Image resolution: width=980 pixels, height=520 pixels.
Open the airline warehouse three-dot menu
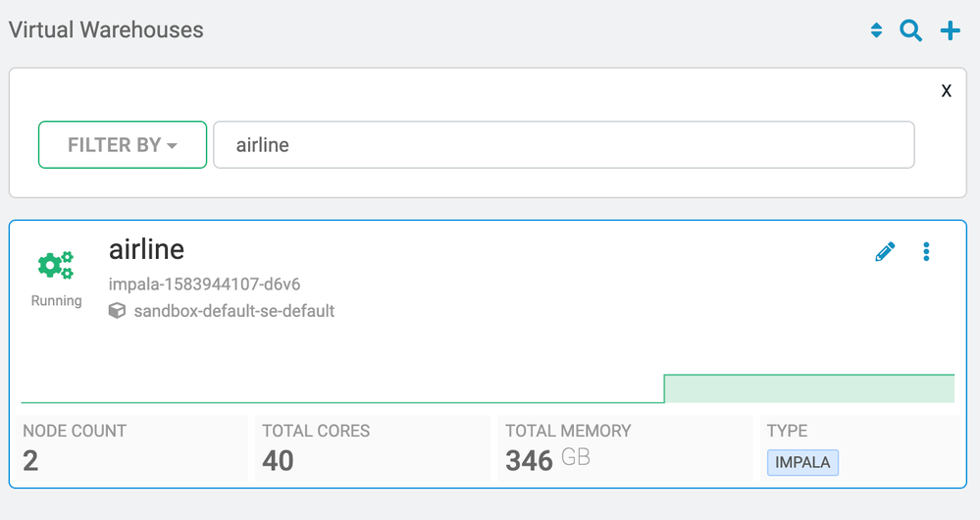926,252
